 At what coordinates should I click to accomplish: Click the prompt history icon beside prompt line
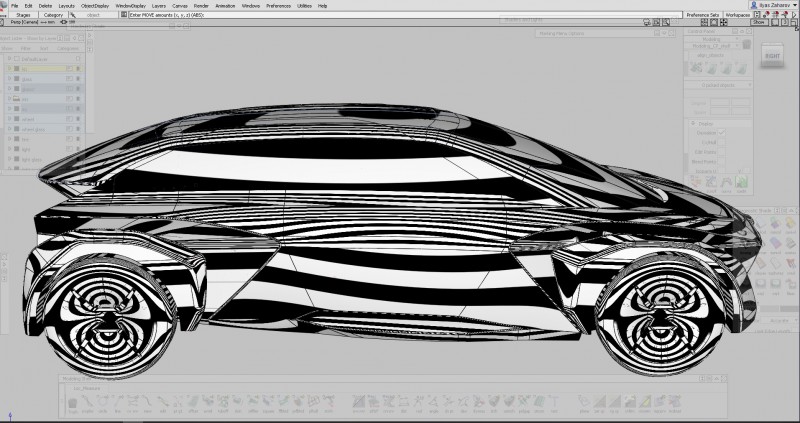point(123,15)
